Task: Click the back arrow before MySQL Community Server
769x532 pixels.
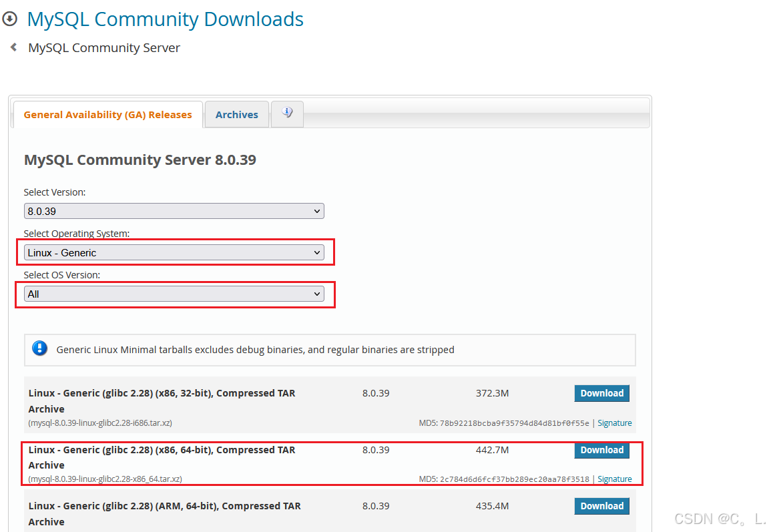Action: point(14,47)
